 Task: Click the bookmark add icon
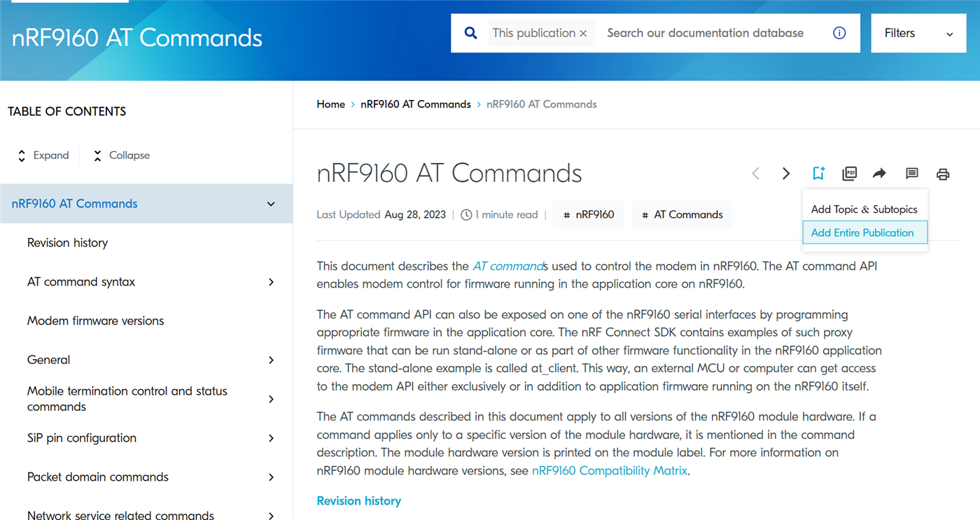click(818, 174)
